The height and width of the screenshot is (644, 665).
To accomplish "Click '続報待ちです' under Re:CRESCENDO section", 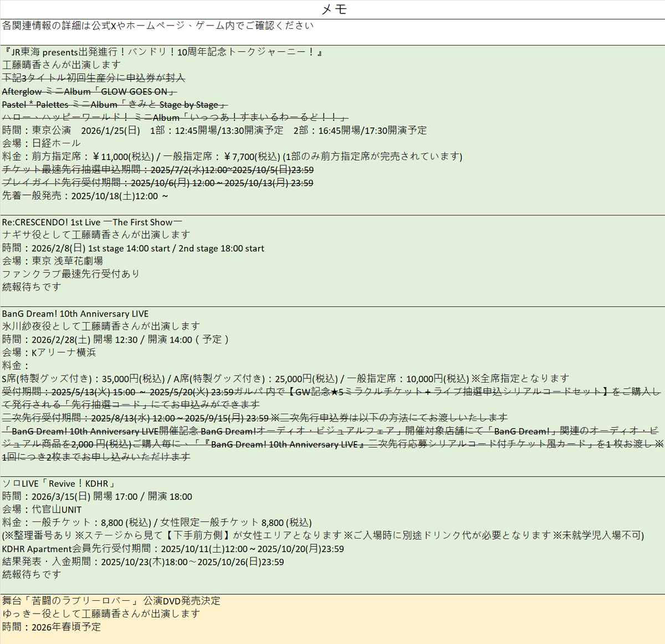I will [32, 287].
